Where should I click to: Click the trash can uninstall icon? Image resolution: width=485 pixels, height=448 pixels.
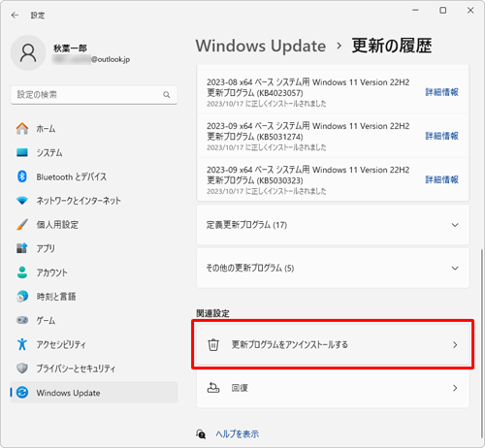click(x=213, y=344)
